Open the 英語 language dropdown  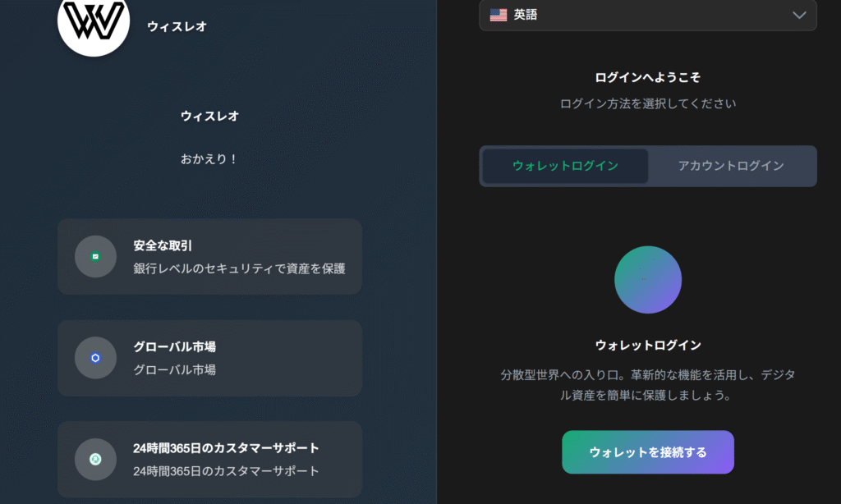[648, 15]
